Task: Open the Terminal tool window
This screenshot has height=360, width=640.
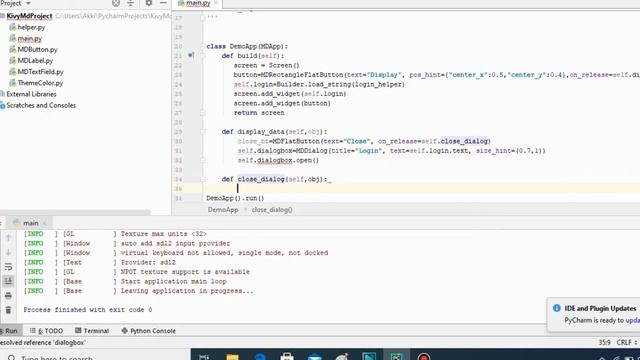Action: tap(92, 331)
